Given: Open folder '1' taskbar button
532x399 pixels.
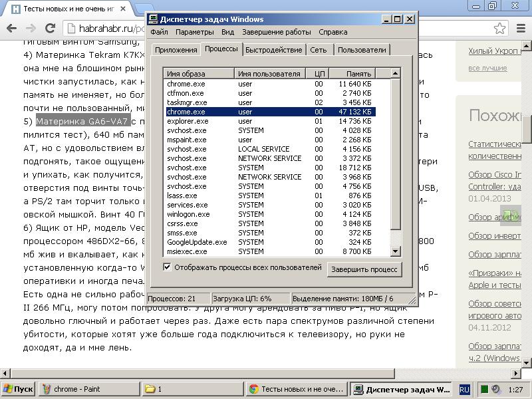Looking at the screenshot, I should click(x=192, y=389).
